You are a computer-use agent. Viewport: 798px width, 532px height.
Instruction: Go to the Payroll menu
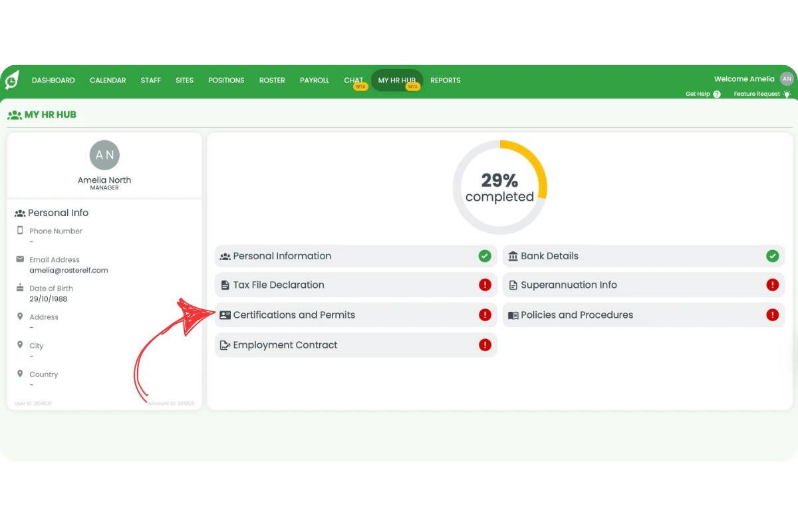pos(315,80)
